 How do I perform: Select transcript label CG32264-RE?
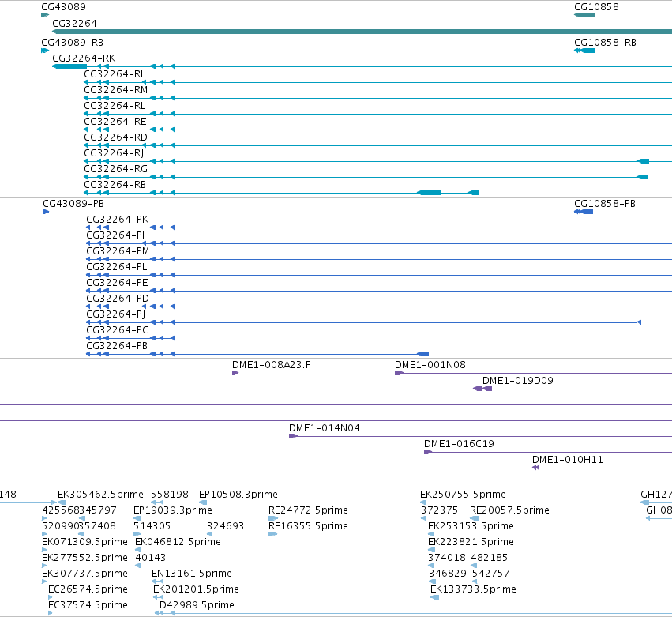(115, 122)
